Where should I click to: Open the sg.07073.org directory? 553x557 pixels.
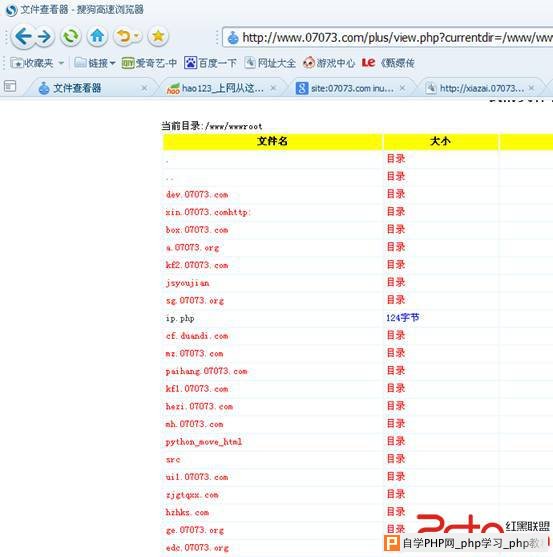point(195,301)
